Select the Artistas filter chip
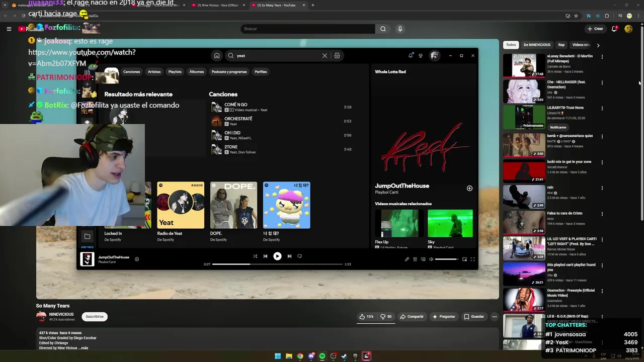The image size is (644, 362). point(154,72)
